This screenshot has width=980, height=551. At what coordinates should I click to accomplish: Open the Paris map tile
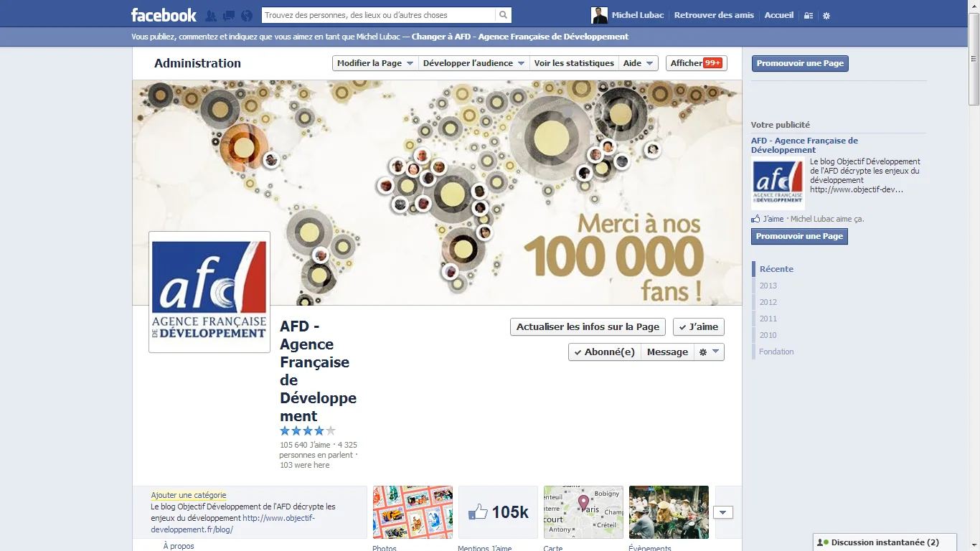pos(583,512)
